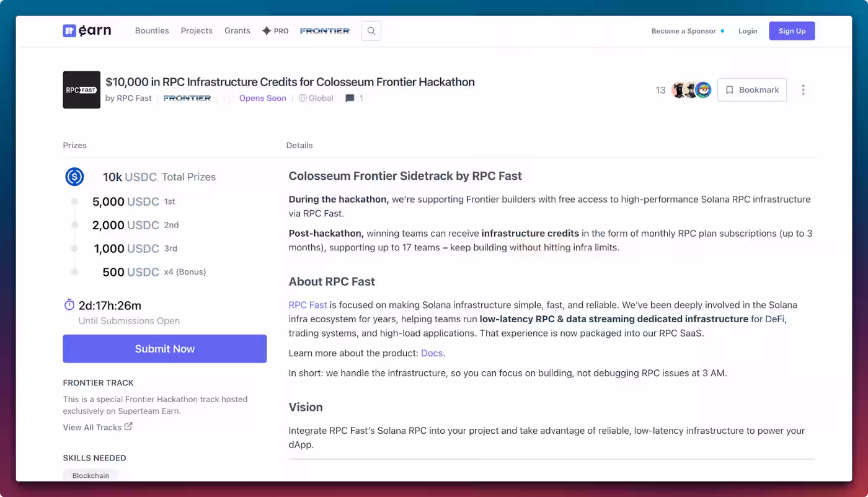Click the 'FRONTIER TRACK' label
Viewport: 868px width, 497px height.
[x=98, y=383]
